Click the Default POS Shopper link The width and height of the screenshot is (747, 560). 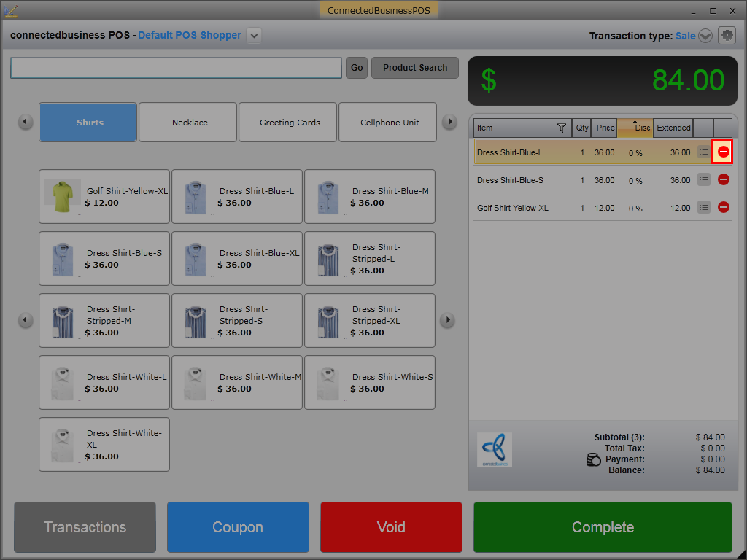[190, 35]
